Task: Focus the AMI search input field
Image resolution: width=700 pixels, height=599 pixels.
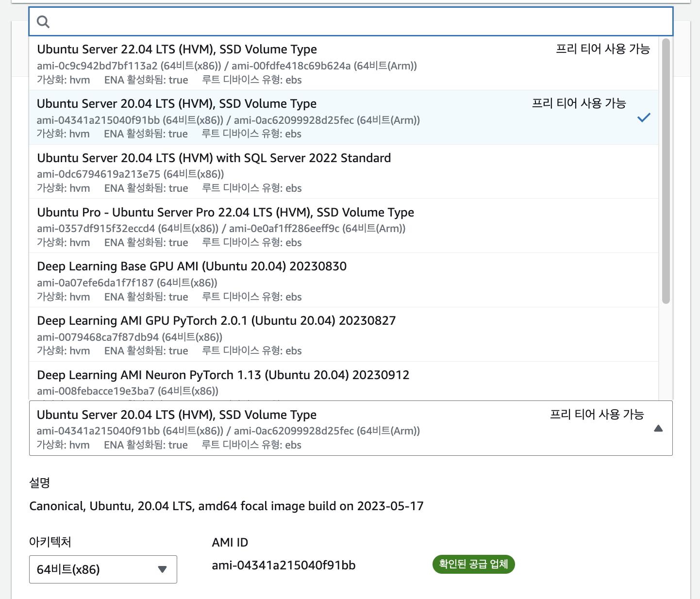Action: [350, 21]
